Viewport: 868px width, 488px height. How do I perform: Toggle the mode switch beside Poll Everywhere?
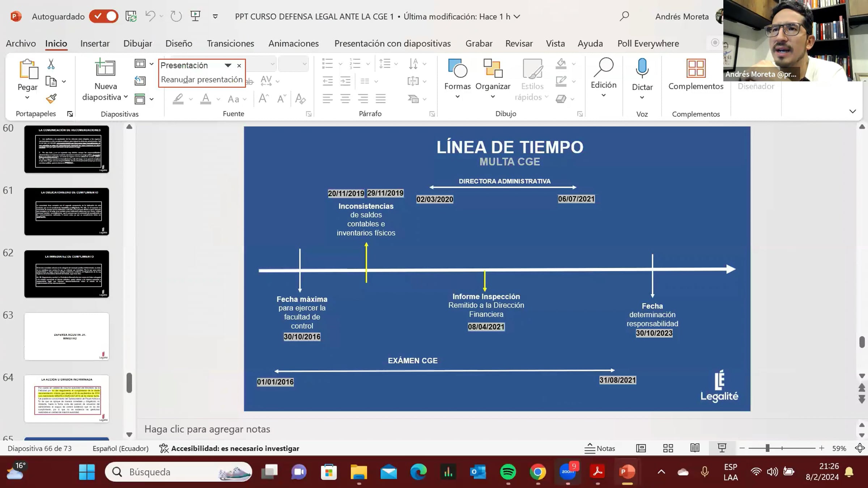[x=715, y=43]
